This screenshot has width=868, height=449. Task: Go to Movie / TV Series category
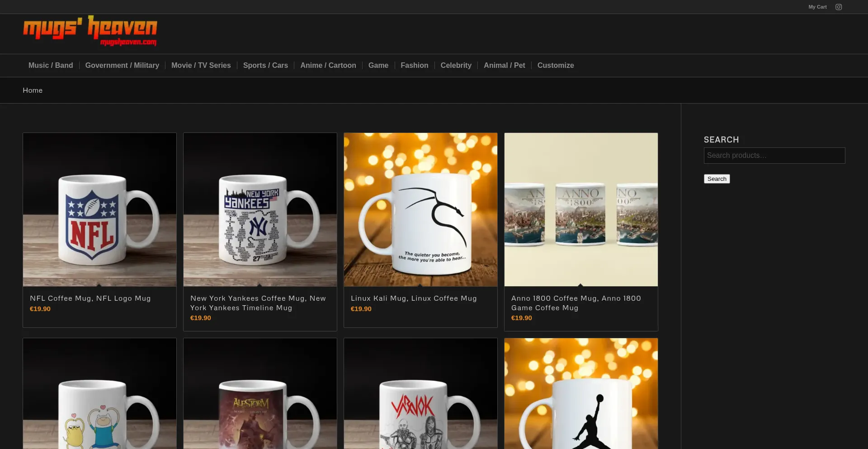coord(201,66)
